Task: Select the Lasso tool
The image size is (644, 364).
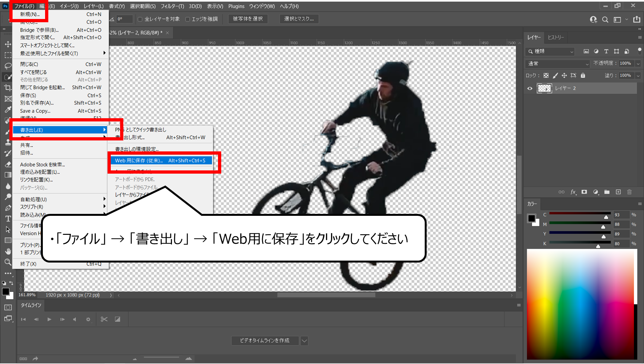Action: click(8, 66)
